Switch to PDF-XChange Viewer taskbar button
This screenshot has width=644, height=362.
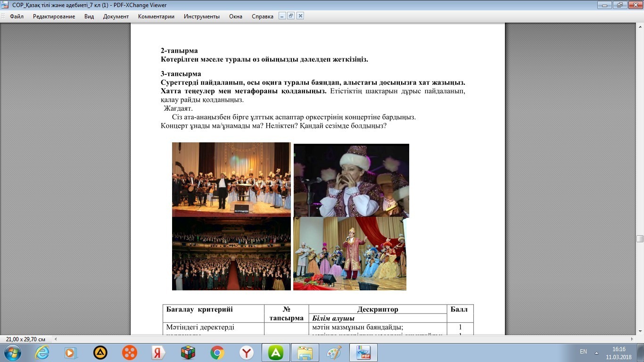[x=363, y=353]
